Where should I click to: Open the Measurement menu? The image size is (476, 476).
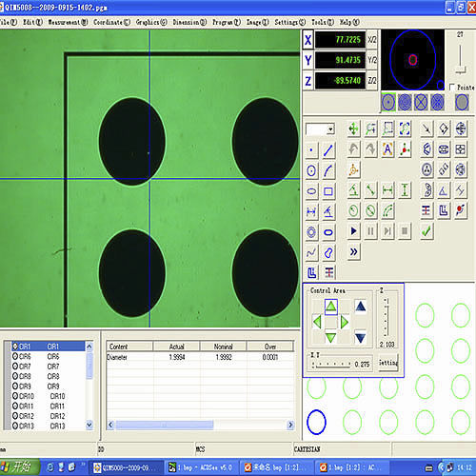coord(68,22)
